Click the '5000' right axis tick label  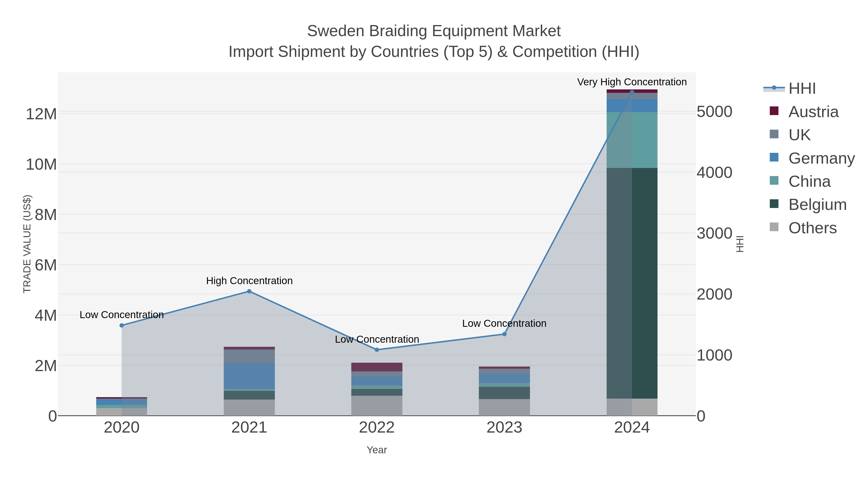click(715, 112)
